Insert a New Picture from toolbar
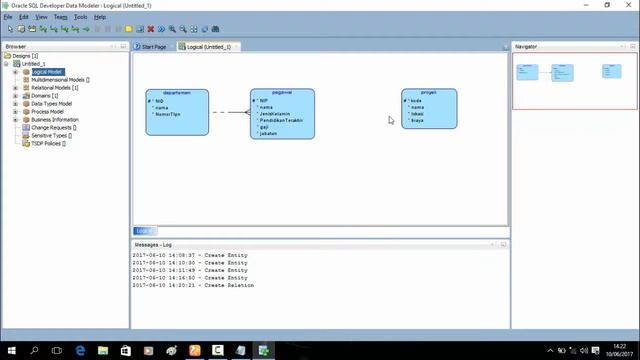640x360 pixels. coord(140,29)
